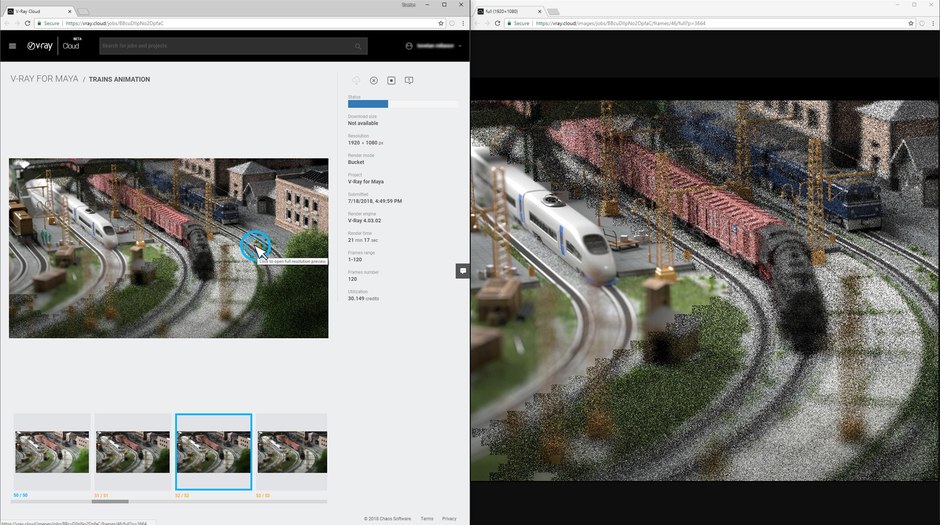
Task: Click the stop job square icon
Action: pos(391,80)
